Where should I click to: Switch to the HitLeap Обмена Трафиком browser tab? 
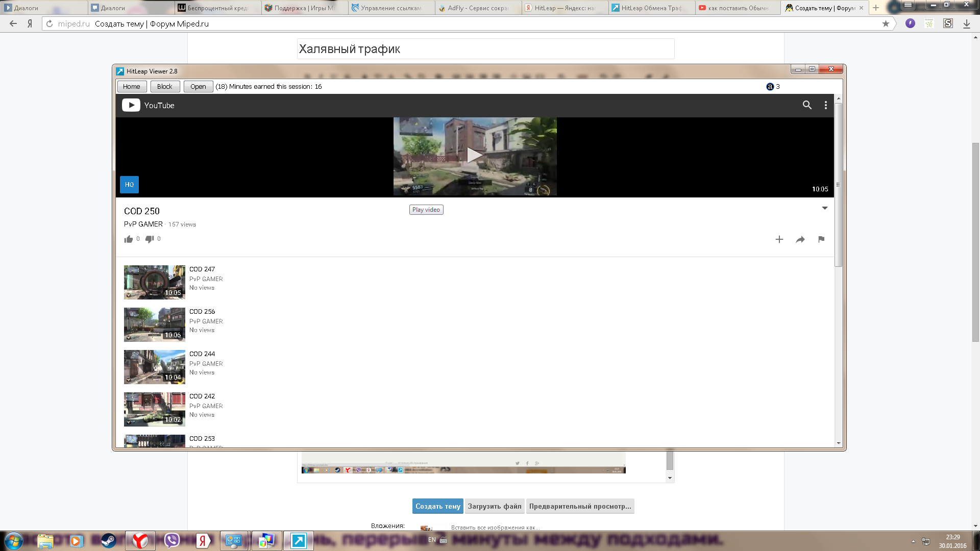click(652, 8)
